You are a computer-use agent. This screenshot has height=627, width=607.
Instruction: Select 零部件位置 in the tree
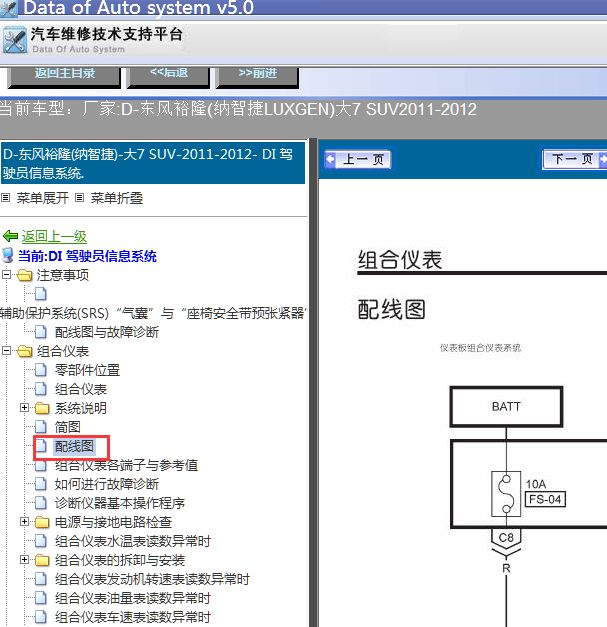coord(87,370)
